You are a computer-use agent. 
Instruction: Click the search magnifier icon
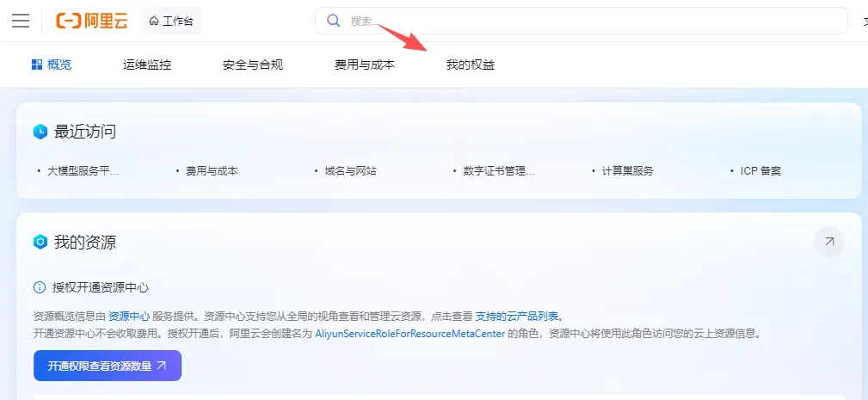[333, 21]
